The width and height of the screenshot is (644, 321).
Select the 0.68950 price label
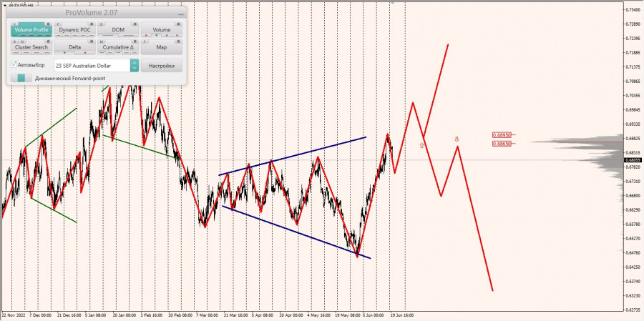tap(502, 134)
